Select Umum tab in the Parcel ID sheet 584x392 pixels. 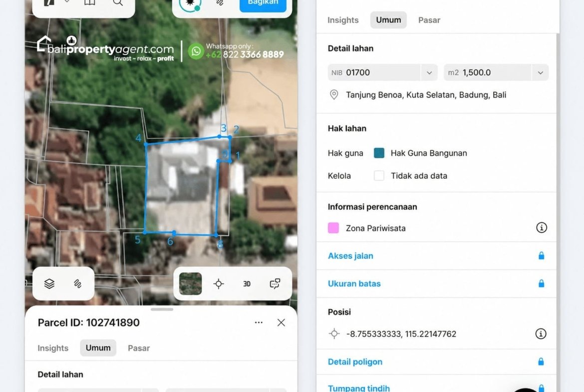point(98,348)
